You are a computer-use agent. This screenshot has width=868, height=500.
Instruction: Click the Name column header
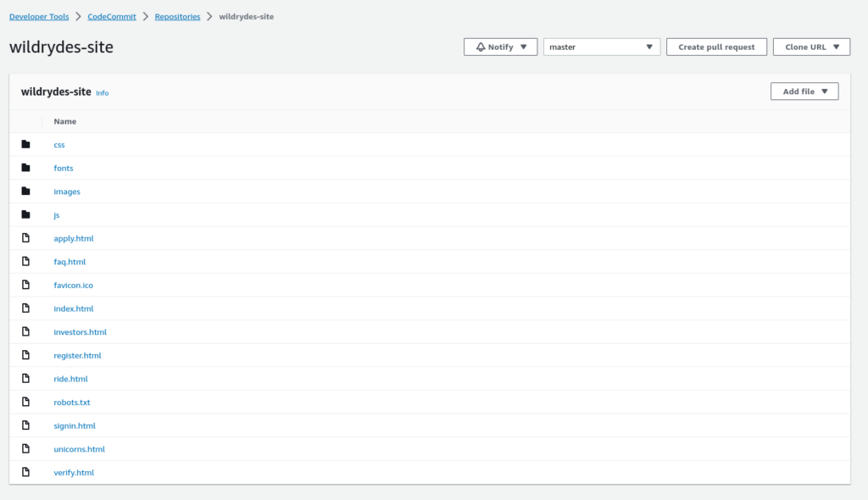pyautogui.click(x=64, y=121)
